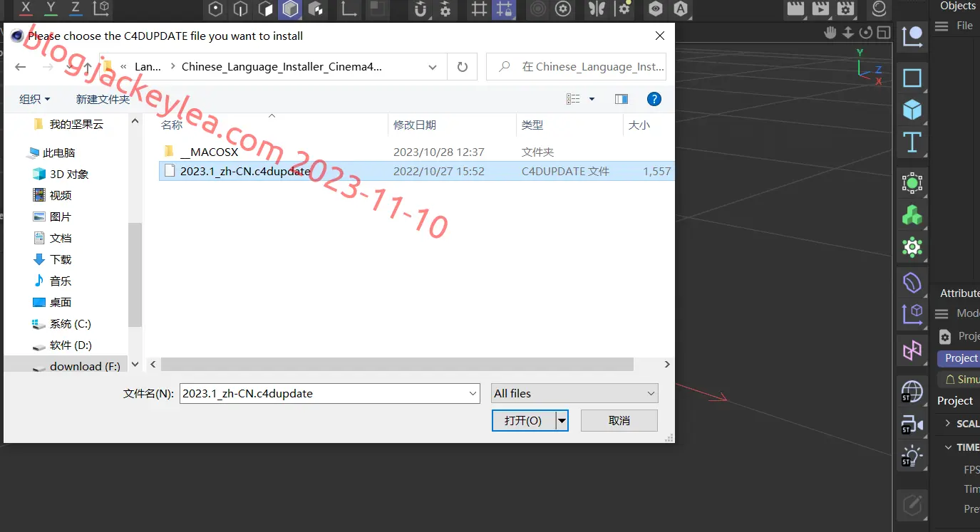Toggle the preview pane icon

click(621, 99)
